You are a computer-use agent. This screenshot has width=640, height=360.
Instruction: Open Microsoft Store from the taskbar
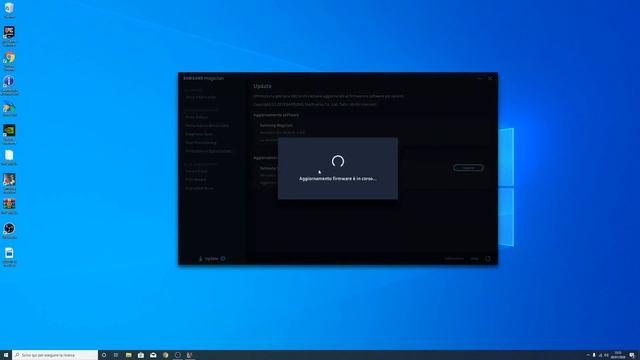coord(141,355)
